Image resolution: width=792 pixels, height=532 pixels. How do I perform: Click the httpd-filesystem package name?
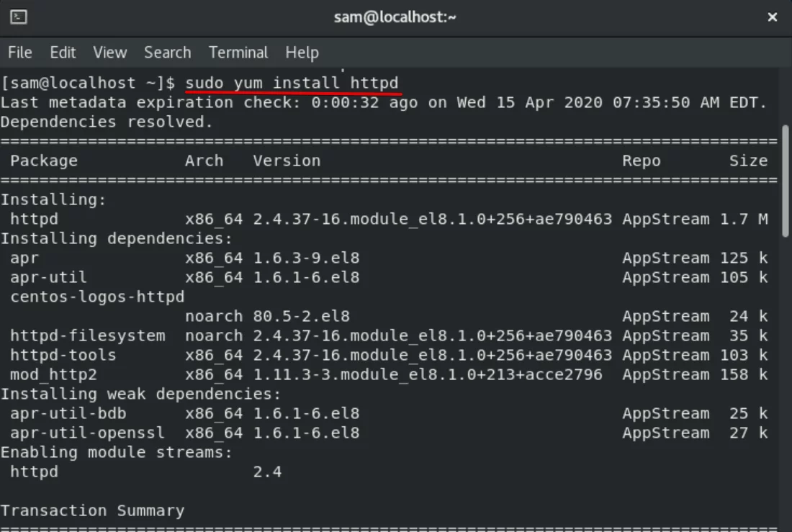tap(88, 336)
